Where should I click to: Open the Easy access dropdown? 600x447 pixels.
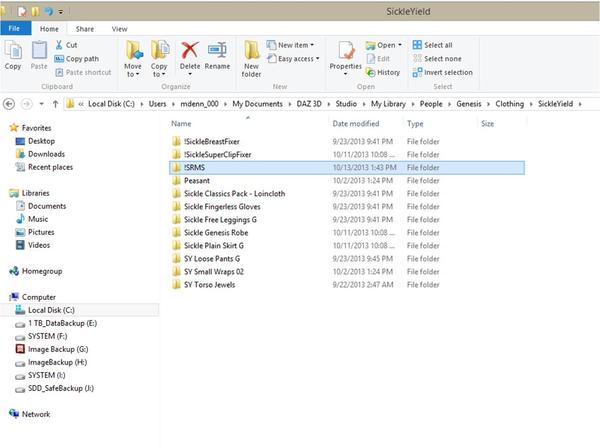click(293, 59)
